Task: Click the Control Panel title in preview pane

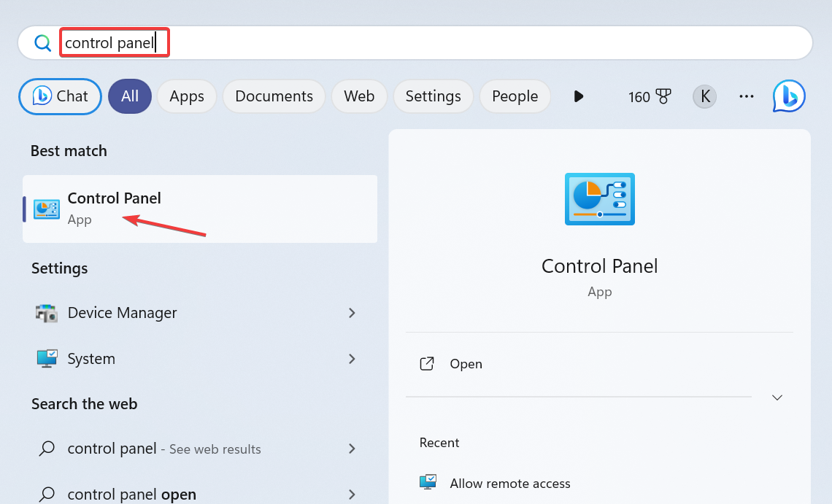Action: pyautogui.click(x=600, y=265)
